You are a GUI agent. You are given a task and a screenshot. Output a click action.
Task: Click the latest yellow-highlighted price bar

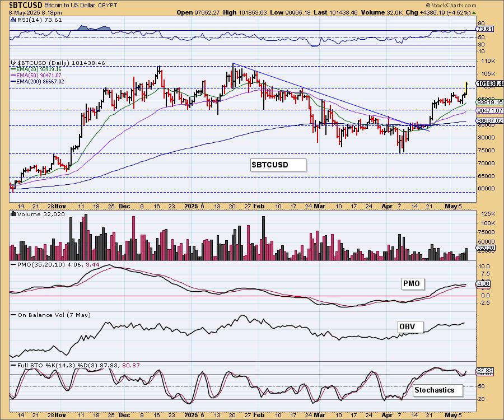tap(466, 88)
